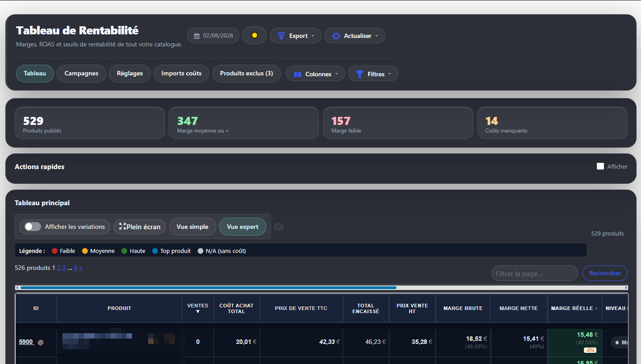Click the 529 Produits publiés card
The height and width of the screenshot is (364, 641).
[x=90, y=123]
